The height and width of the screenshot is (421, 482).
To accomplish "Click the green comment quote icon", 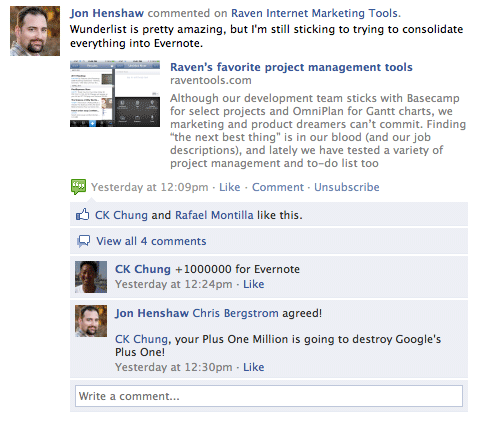I will tap(79, 187).
